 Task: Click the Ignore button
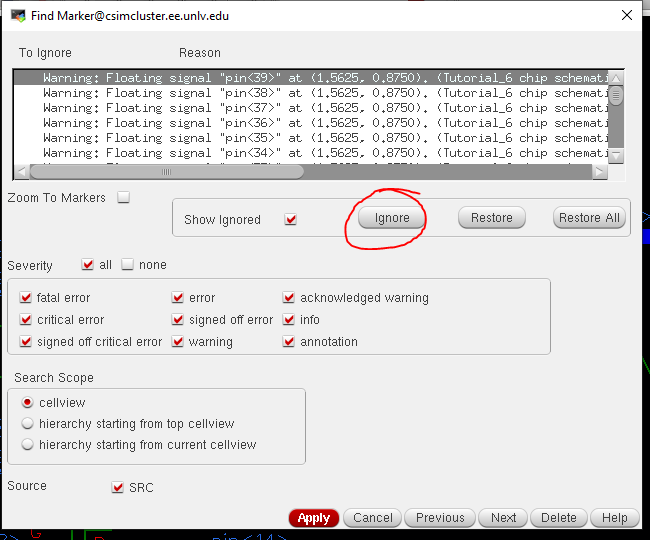[x=391, y=218]
